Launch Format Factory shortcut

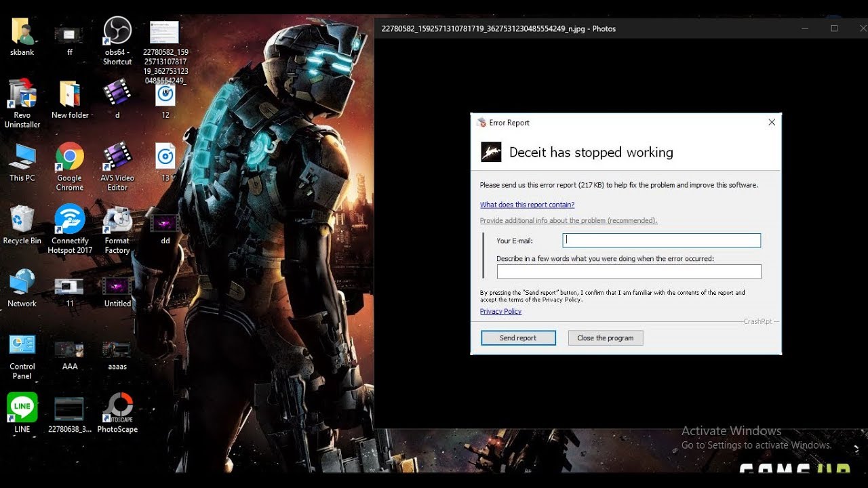[117, 219]
